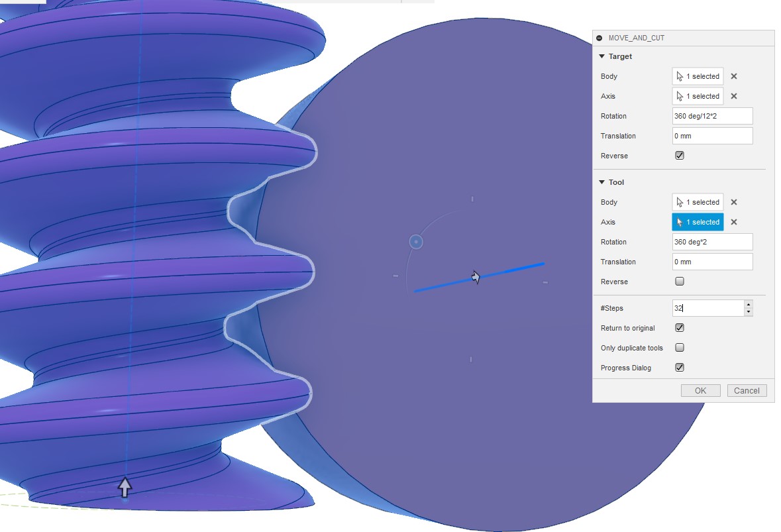Enable the Tool Reverse checkbox

click(679, 282)
